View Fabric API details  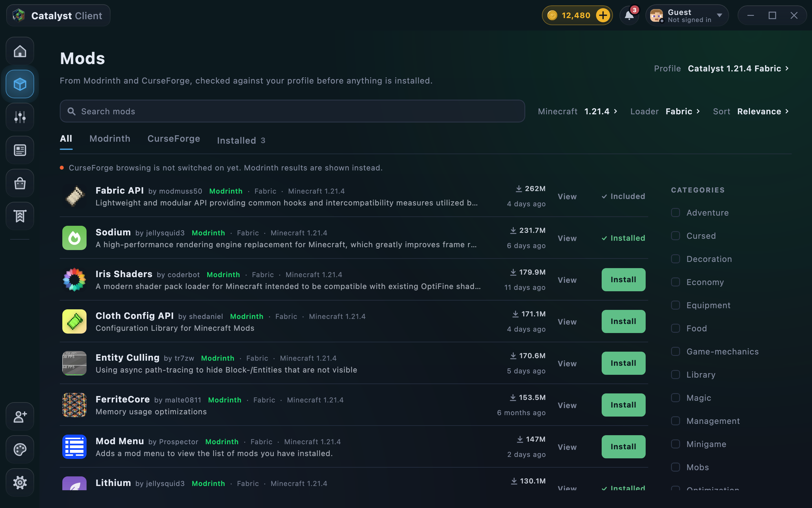tap(567, 196)
